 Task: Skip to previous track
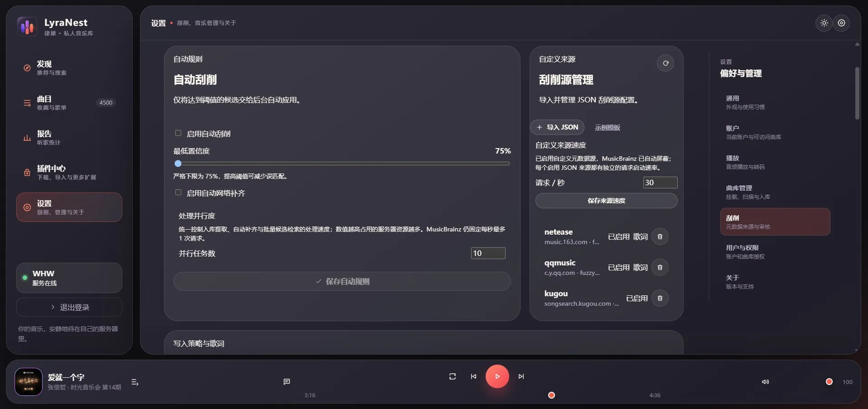[473, 376]
